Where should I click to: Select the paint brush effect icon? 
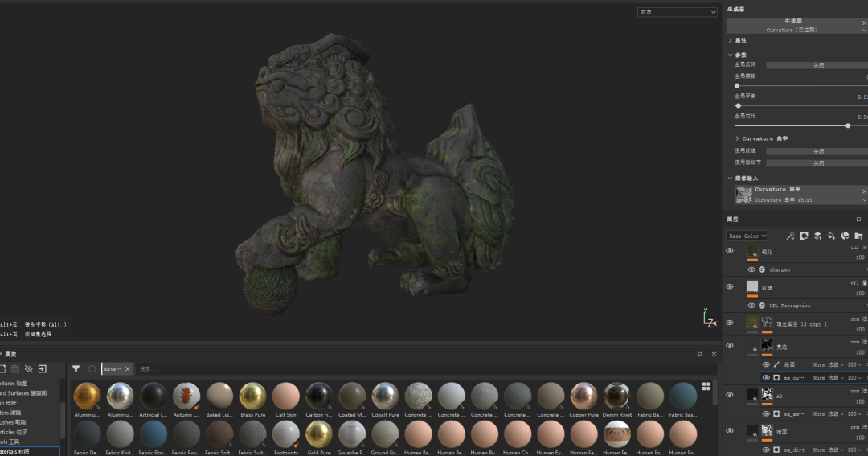pos(776,364)
